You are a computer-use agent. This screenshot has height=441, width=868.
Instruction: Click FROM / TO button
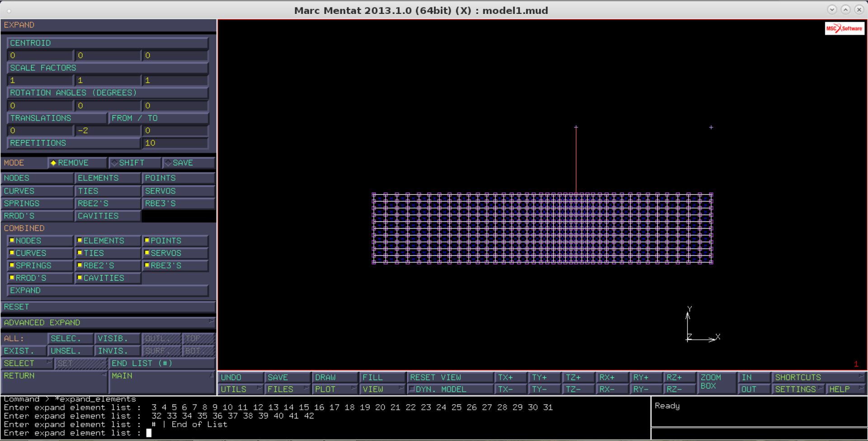pyautogui.click(x=159, y=118)
